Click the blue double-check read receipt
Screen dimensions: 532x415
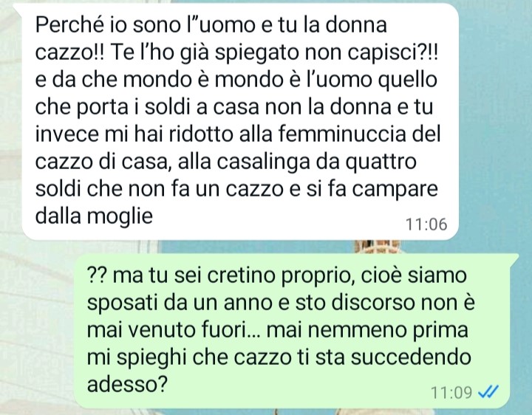pos(488,392)
